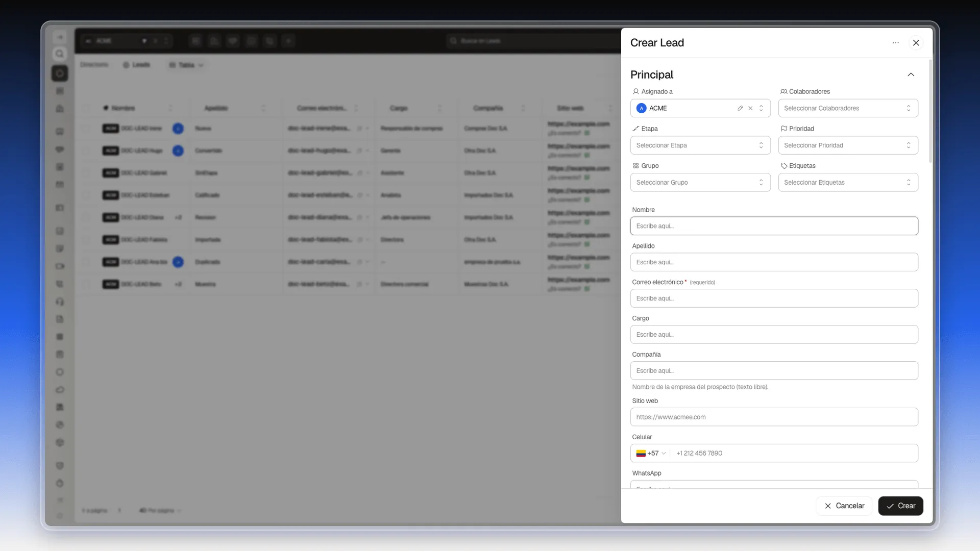Click the Asignado a person icon
The width and height of the screenshot is (980, 551).
[635, 92]
